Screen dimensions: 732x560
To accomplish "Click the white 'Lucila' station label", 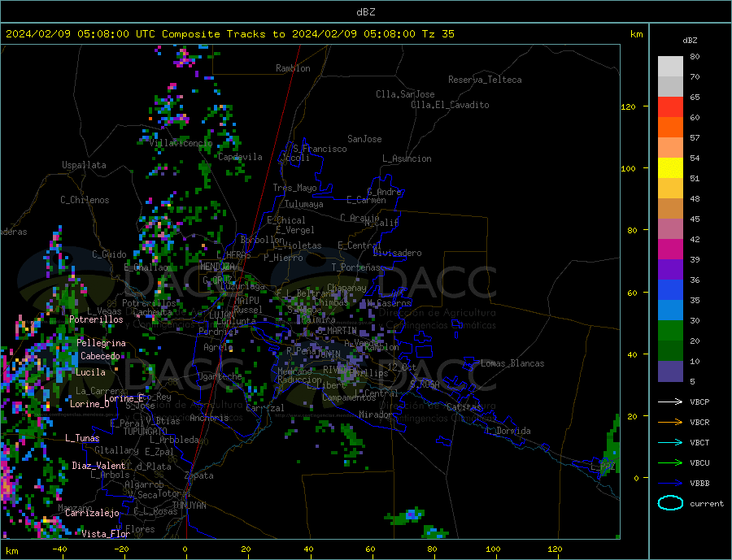I will coord(90,372).
